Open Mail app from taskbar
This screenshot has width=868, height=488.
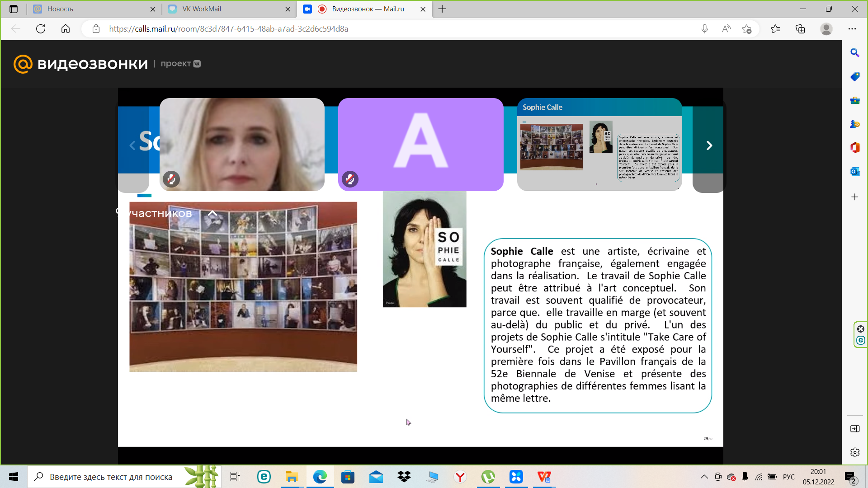click(376, 477)
